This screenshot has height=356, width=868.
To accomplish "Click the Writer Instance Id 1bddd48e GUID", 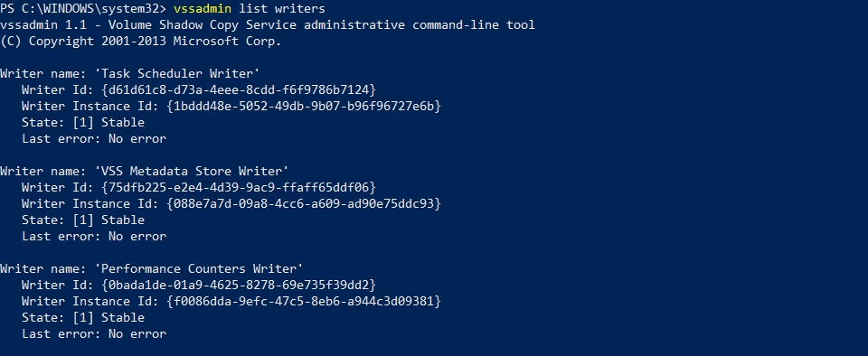I will pyautogui.click(x=304, y=106).
